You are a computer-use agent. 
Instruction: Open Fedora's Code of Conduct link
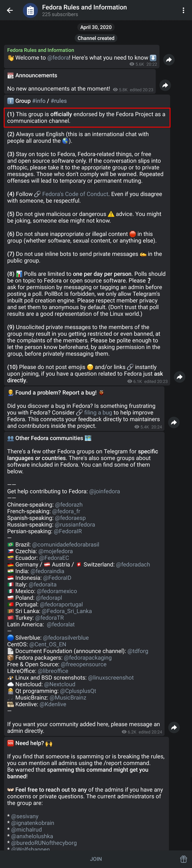click(x=75, y=194)
